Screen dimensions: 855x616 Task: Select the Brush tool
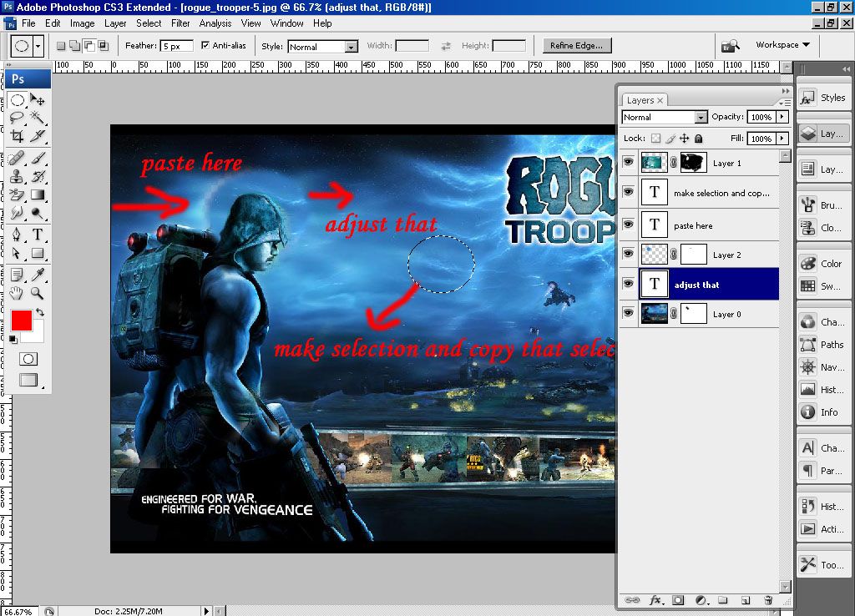37,158
